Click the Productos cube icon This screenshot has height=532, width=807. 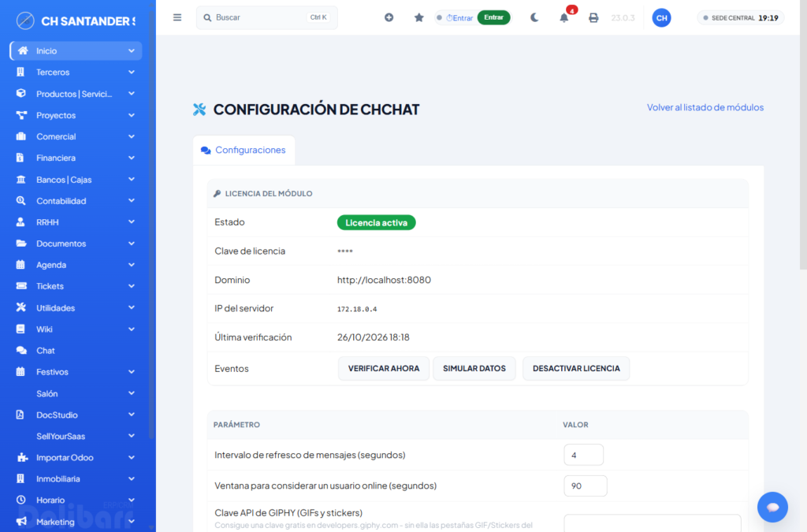coord(20,93)
